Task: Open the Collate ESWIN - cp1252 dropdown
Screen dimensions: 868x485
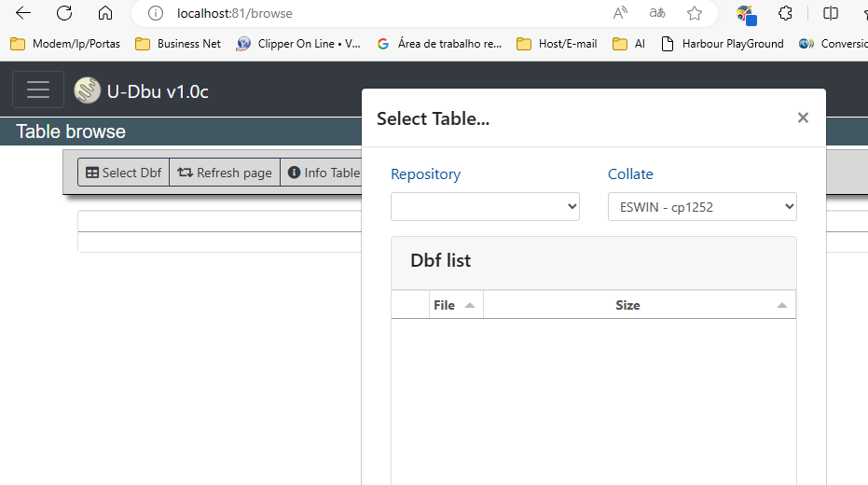Action: (x=702, y=207)
